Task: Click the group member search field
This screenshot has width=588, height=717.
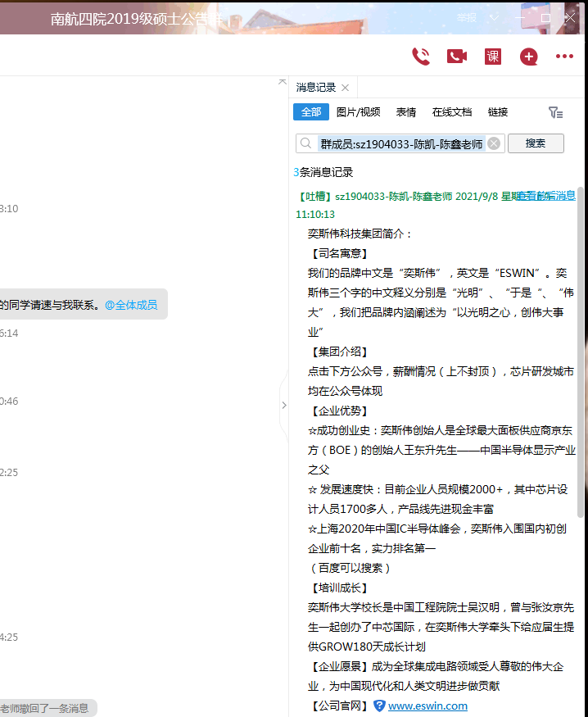Action: point(400,143)
